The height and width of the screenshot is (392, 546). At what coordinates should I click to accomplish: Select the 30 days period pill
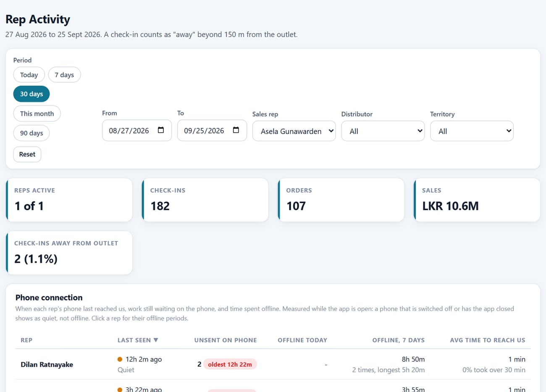coord(31,94)
